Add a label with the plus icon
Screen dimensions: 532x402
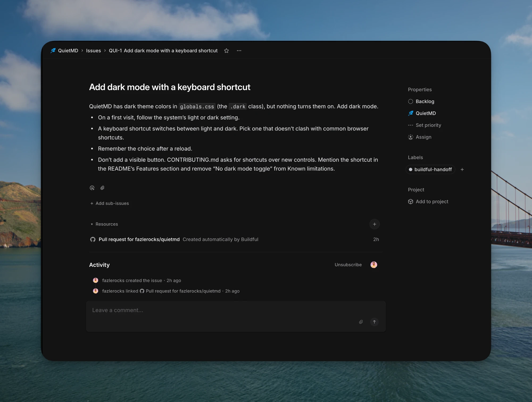coord(462,170)
